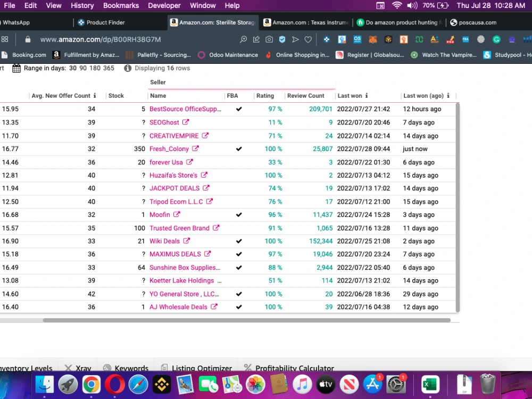This screenshot has height=399, width=532.
Task: Click the MetaMask fox extension icon
Action: (x=373, y=39)
